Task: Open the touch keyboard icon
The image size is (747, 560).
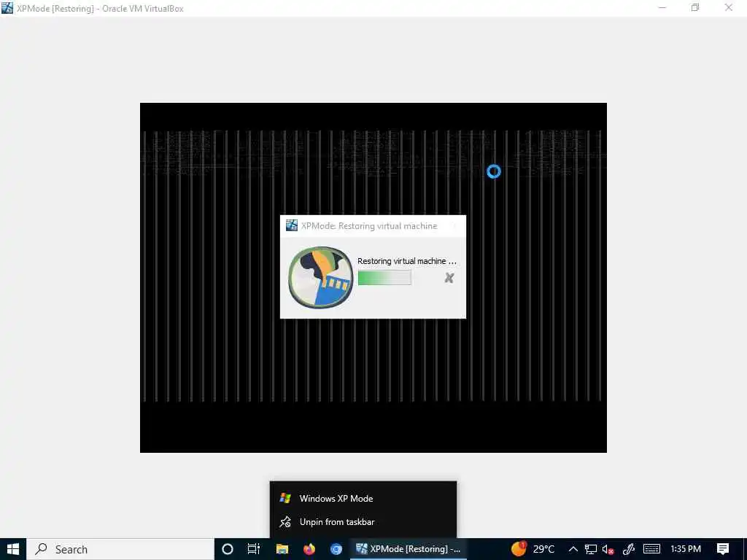Action: pos(651,549)
